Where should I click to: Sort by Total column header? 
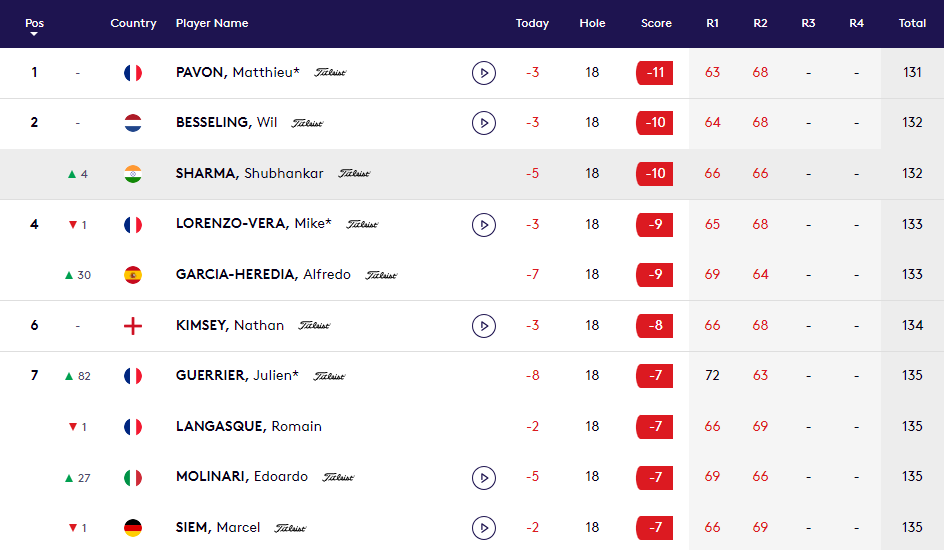click(x=912, y=23)
